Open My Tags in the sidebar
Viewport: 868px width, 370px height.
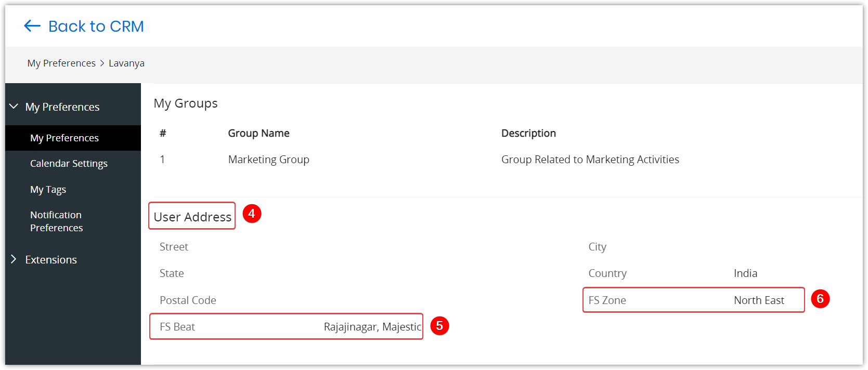pyautogui.click(x=48, y=189)
